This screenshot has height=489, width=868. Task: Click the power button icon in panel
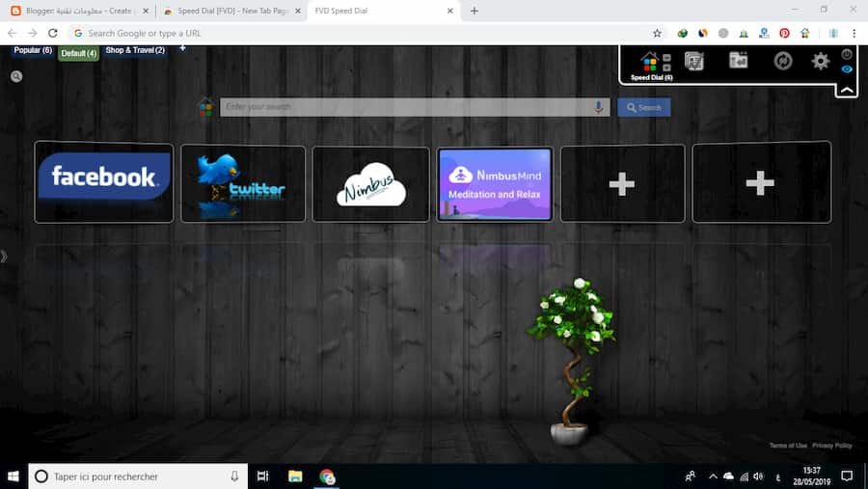tap(847, 54)
